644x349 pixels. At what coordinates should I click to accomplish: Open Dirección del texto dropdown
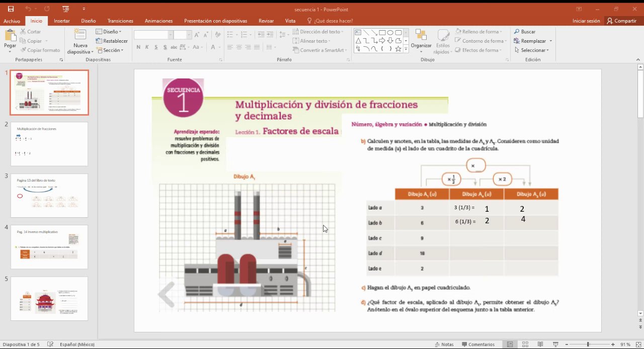point(318,32)
